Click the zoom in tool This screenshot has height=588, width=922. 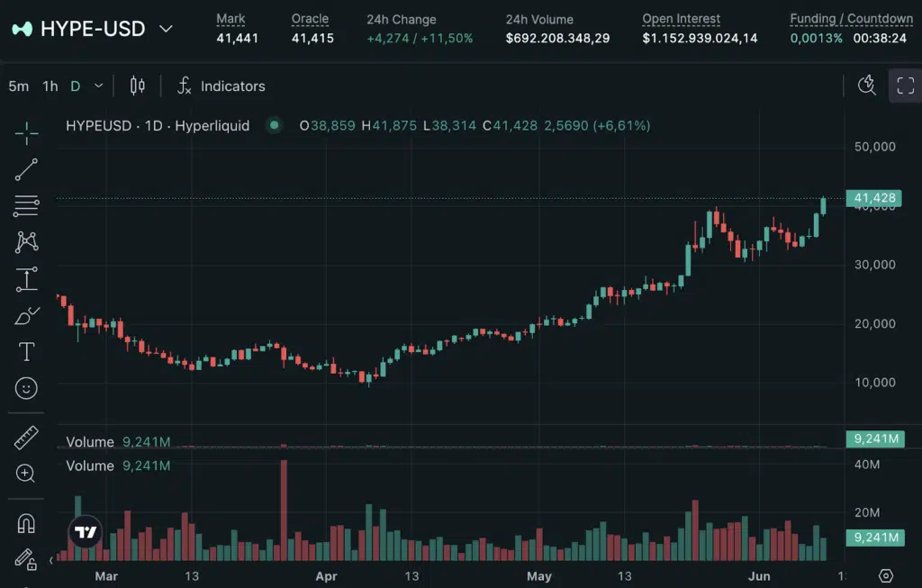point(26,473)
